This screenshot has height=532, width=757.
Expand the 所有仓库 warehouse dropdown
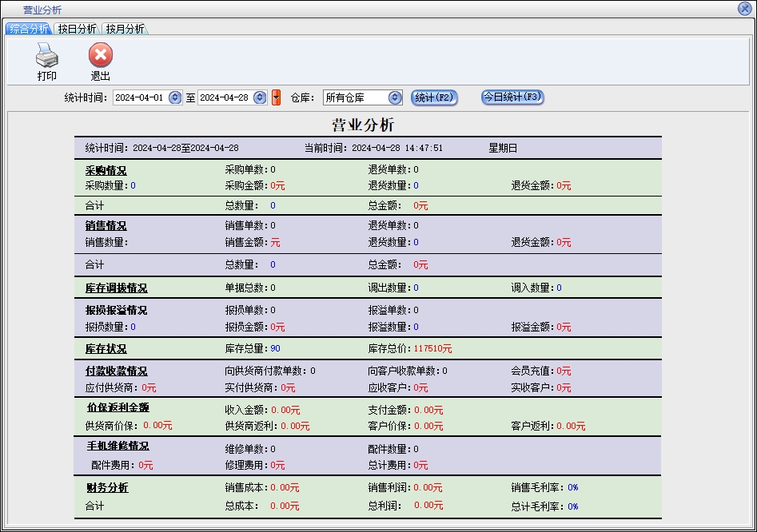point(394,97)
